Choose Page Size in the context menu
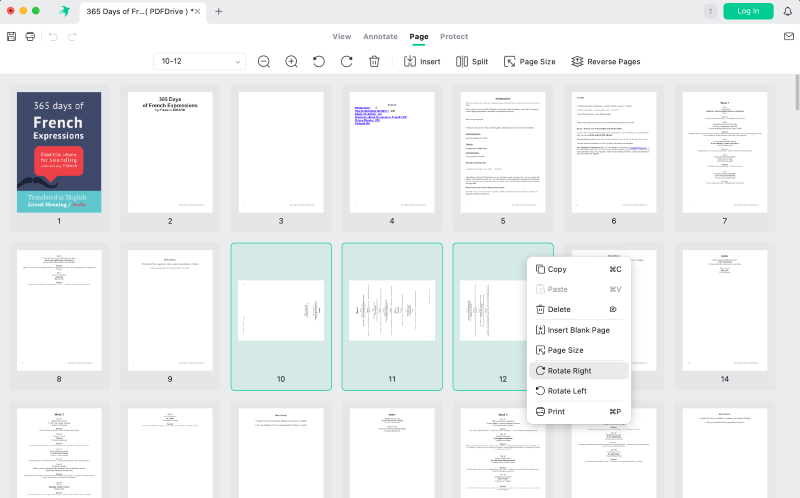This screenshot has width=800, height=498. coord(579,350)
